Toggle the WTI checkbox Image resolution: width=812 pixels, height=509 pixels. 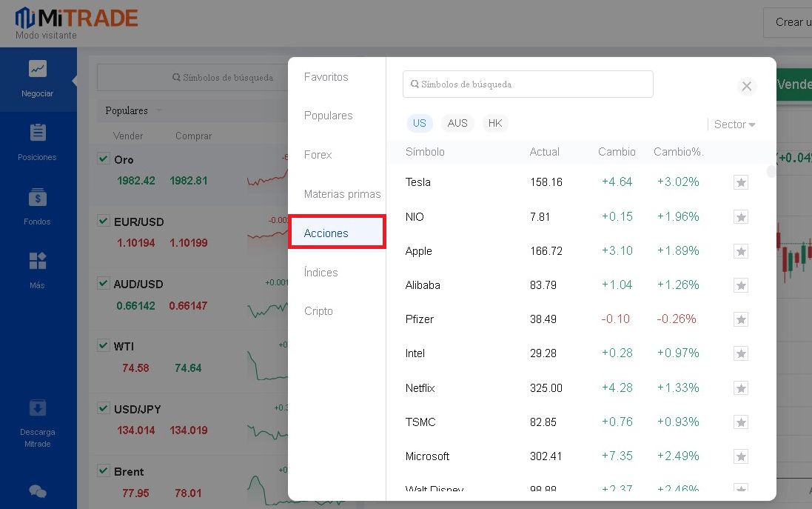103,345
